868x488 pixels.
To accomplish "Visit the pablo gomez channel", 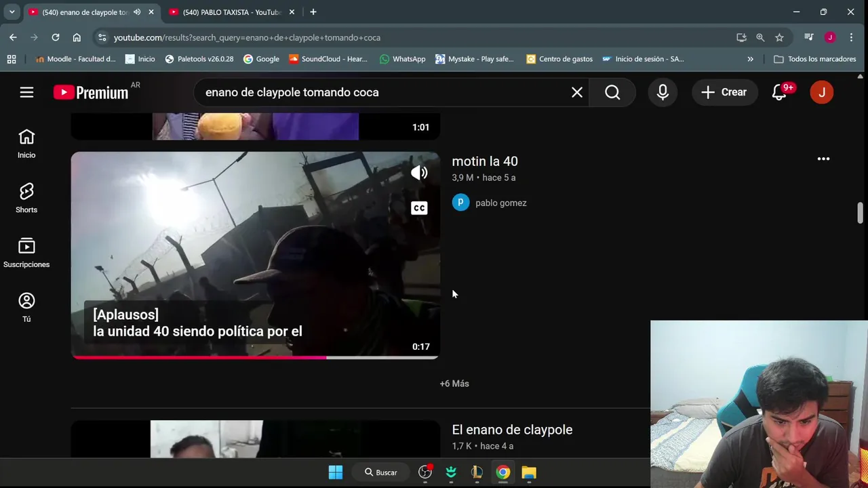I will [500, 203].
